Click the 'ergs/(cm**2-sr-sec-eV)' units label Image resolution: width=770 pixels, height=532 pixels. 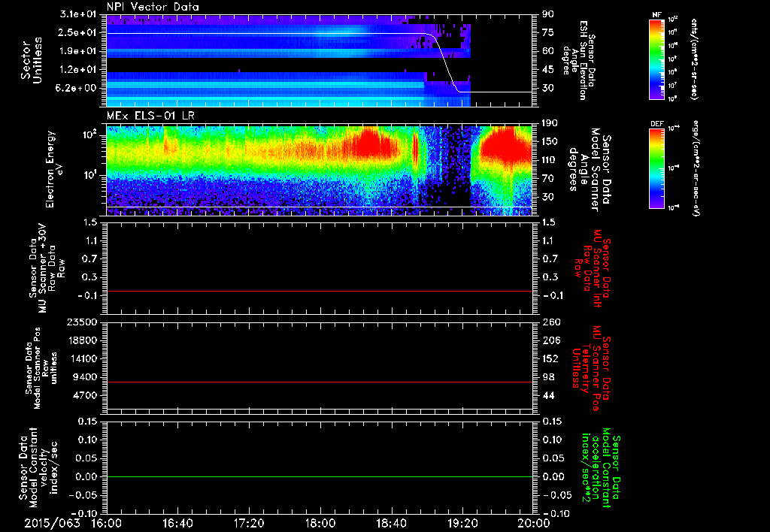tap(696, 168)
